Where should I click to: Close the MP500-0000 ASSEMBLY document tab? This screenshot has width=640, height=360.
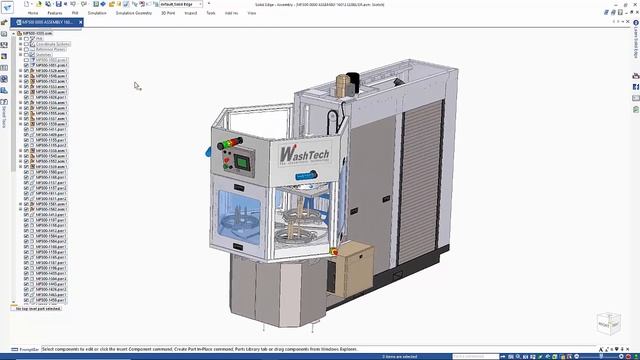(80, 22)
